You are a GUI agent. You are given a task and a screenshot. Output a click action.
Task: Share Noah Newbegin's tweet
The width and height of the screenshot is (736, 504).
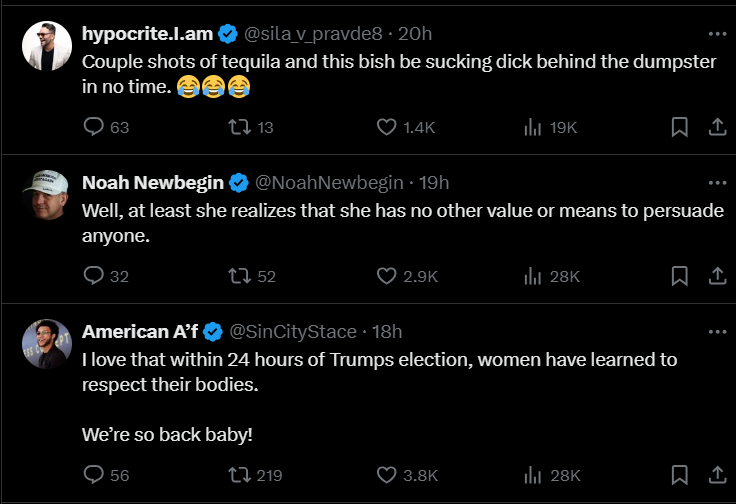tap(716, 276)
